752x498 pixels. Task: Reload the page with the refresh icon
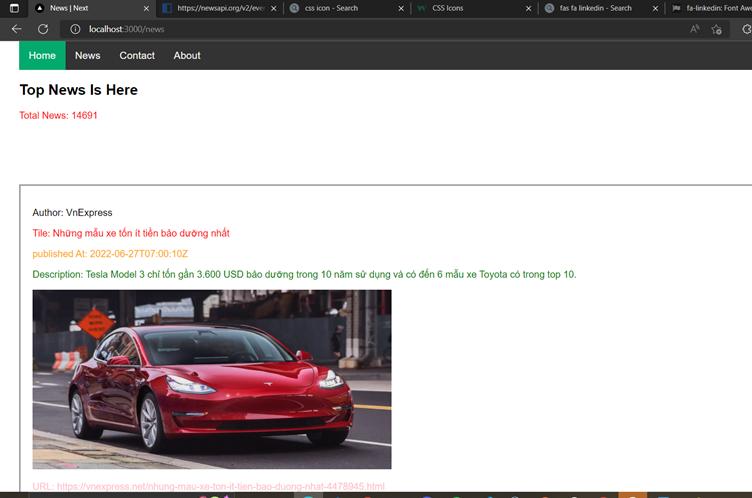click(43, 29)
